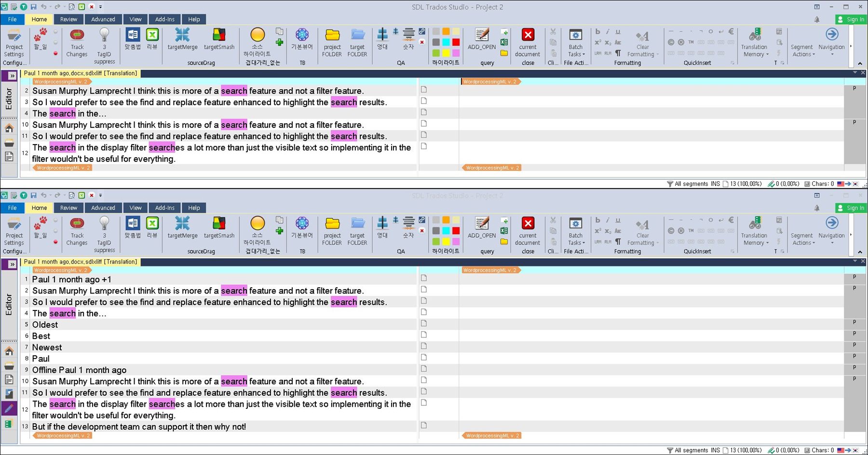
Task: Click All segments filter in bottom status bar
Action: click(x=687, y=450)
